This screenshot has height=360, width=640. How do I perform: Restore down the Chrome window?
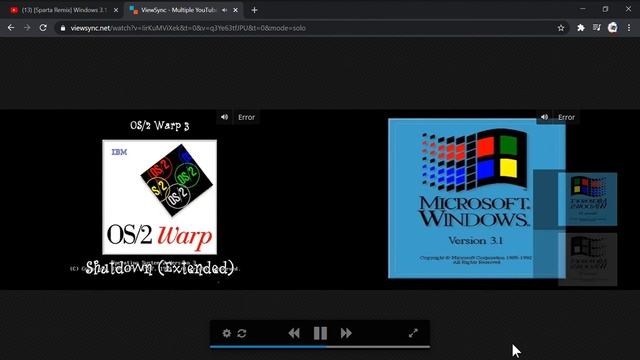[605, 9]
